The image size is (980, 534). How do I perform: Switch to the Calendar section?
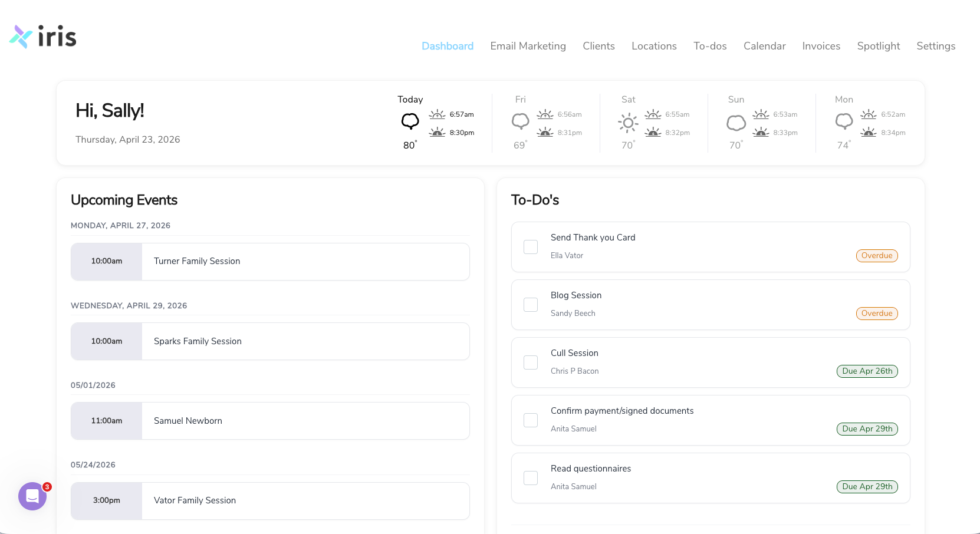(764, 46)
